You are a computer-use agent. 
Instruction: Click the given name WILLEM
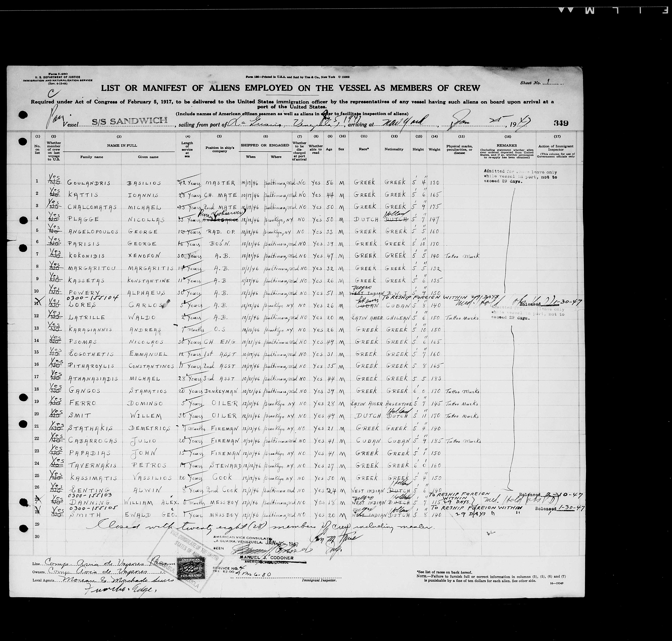[x=146, y=416]
